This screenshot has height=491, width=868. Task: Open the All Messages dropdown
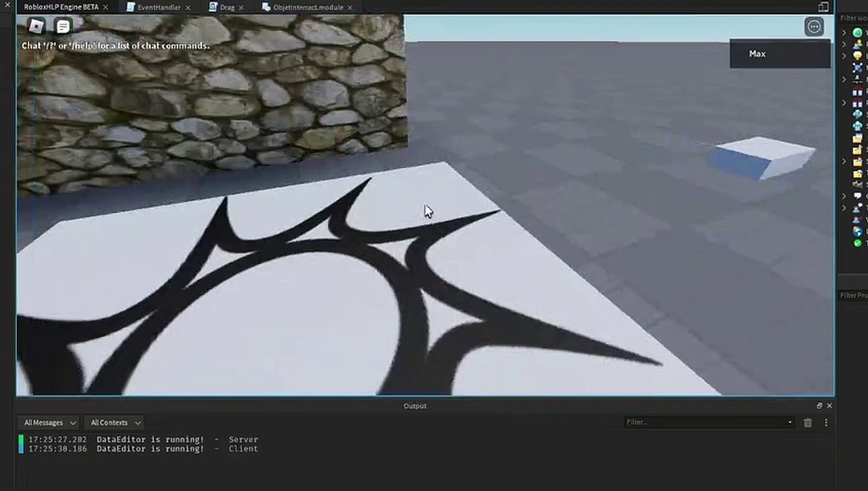[x=48, y=423]
